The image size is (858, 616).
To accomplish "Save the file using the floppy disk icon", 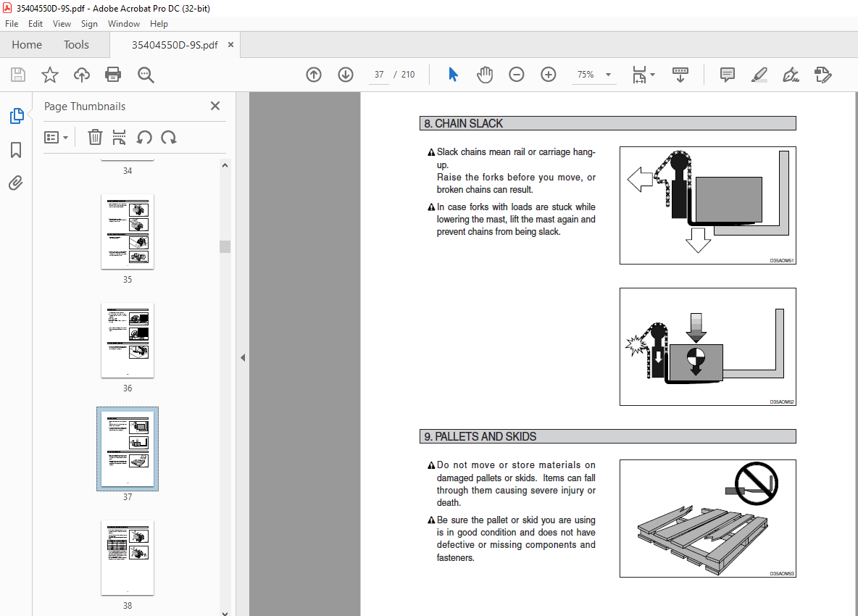I will coord(18,75).
